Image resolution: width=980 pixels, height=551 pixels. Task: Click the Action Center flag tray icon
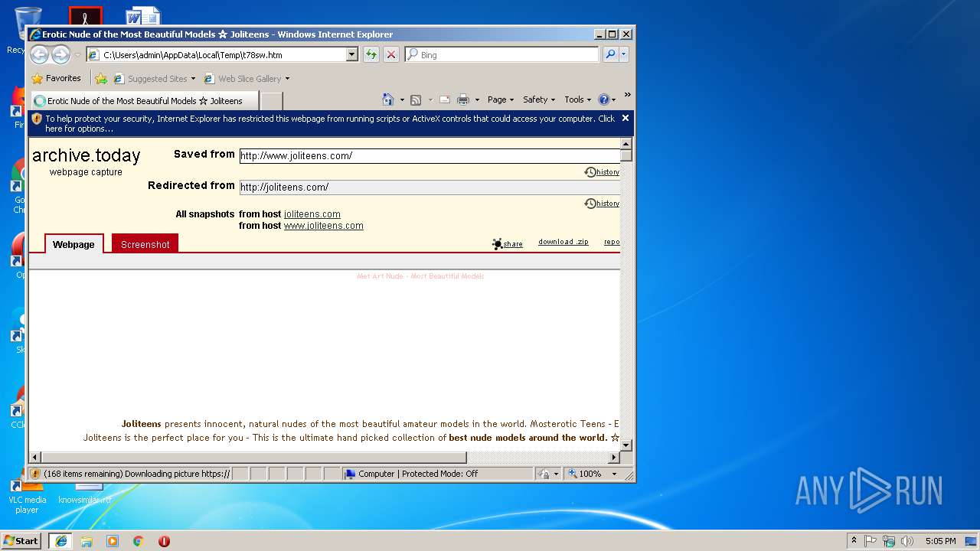[871, 540]
